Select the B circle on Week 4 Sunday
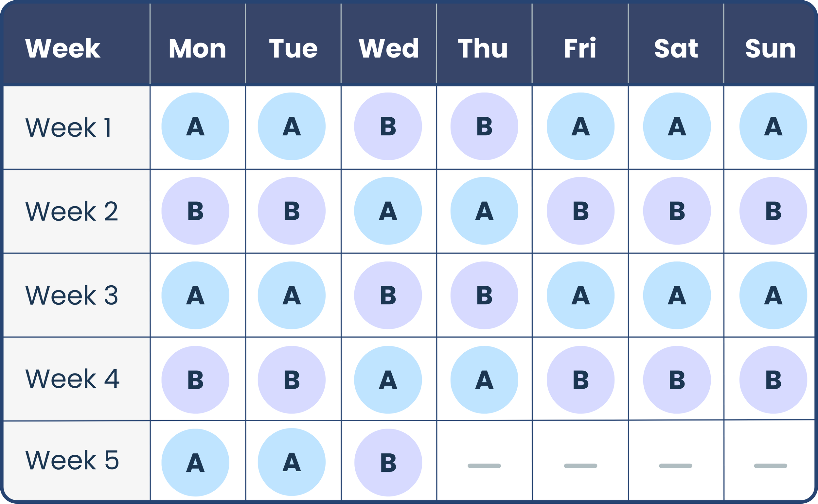 click(773, 380)
